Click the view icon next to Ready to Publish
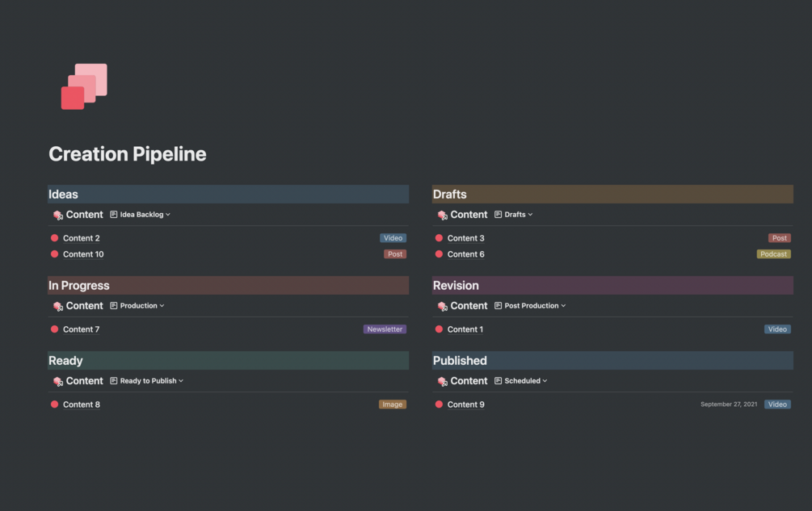This screenshot has height=511, width=812. click(113, 381)
